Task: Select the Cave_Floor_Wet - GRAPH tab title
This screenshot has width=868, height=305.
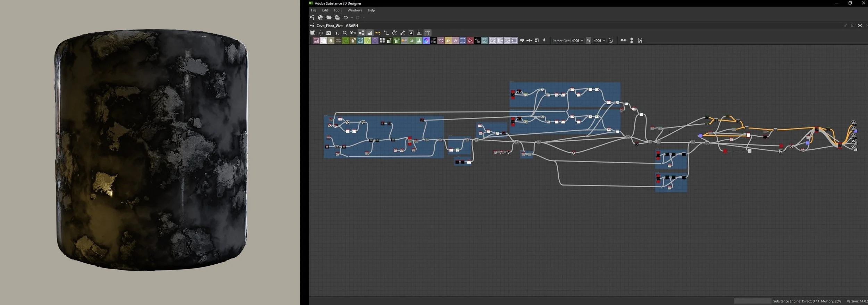Action: (x=337, y=26)
